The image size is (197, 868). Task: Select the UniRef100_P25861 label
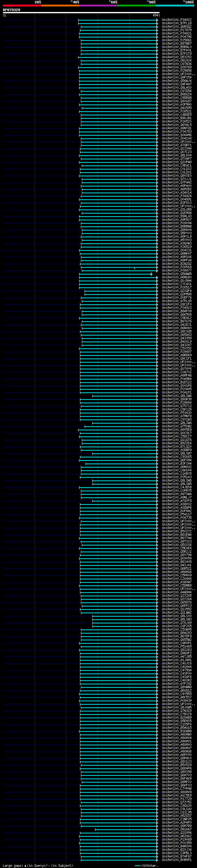pos(177,40)
